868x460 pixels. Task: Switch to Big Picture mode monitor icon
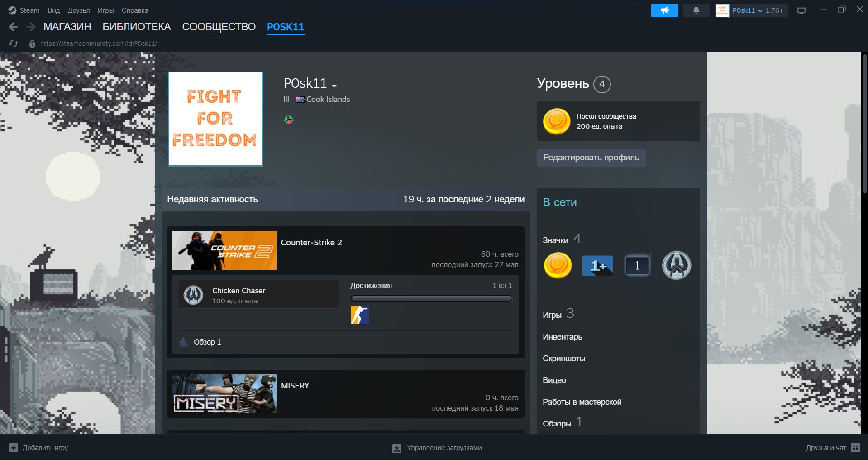click(x=801, y=11)
